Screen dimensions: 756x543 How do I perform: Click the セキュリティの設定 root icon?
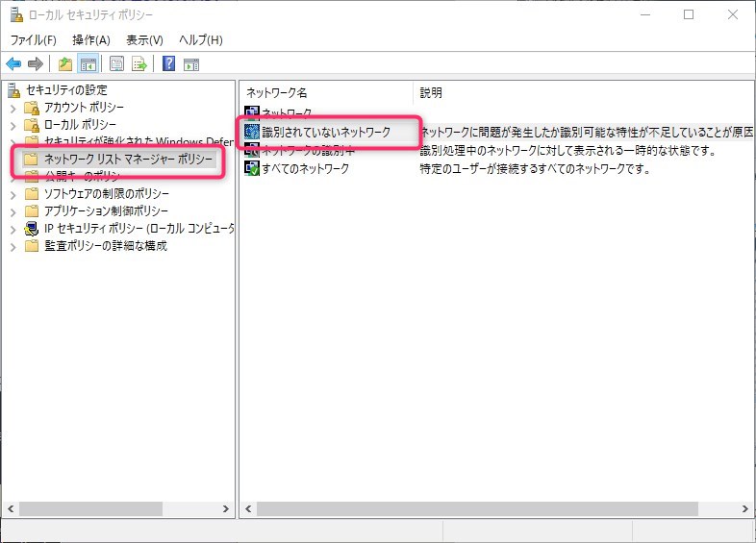click(14, 90)
